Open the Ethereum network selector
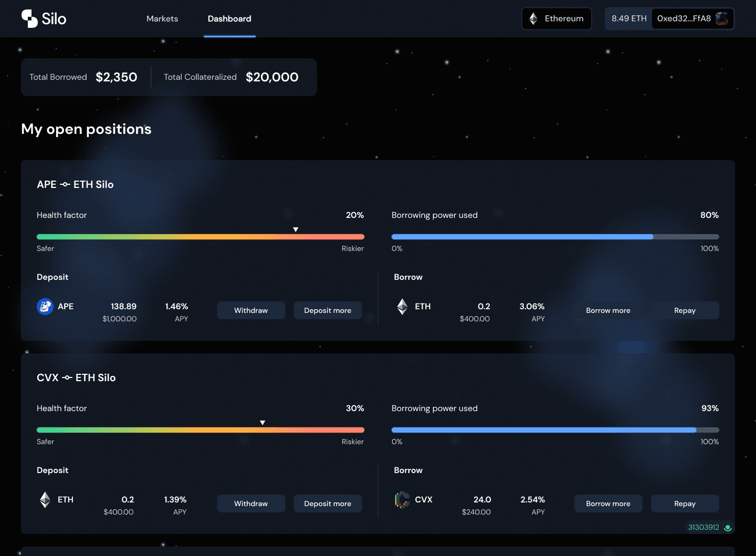This screenshot has height=556, width=756. point(556,18)
